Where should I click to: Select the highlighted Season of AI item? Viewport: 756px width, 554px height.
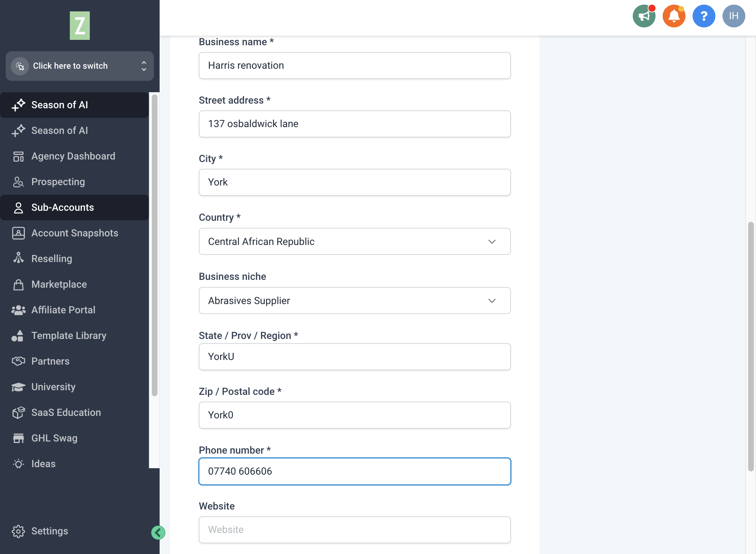coord(74,105)
